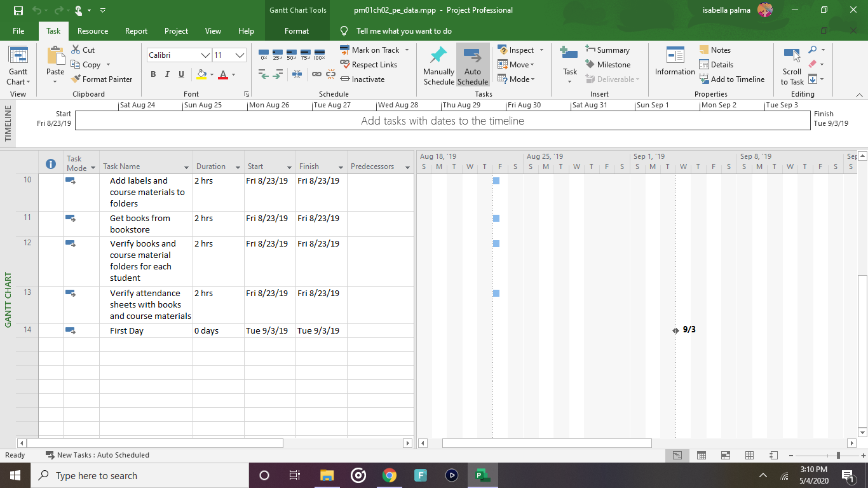This screenshot has width=868, height=488.
Task: Enable bold formatting
Action: 153,74
